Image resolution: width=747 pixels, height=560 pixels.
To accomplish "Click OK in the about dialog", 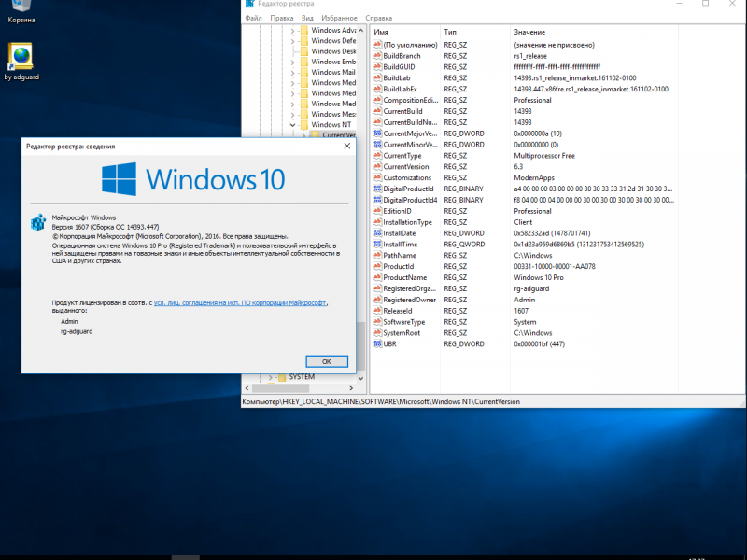I will pos(327,361).
